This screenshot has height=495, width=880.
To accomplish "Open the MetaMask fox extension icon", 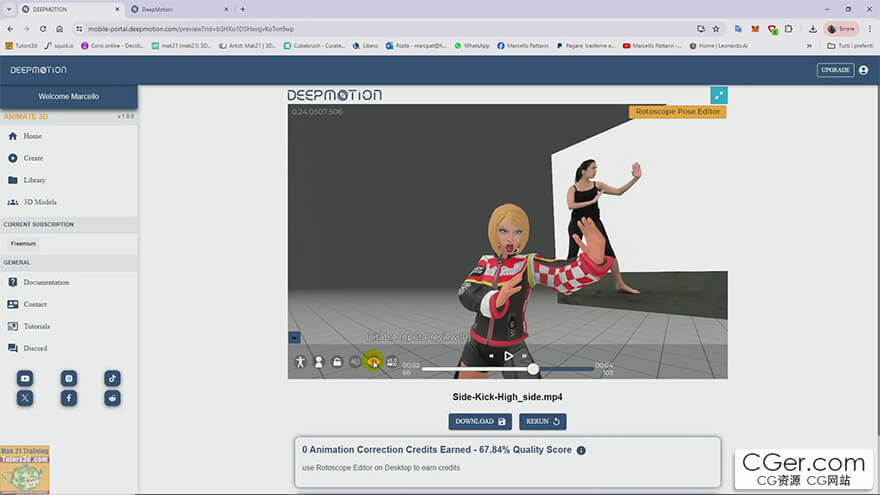I will 755,29.
